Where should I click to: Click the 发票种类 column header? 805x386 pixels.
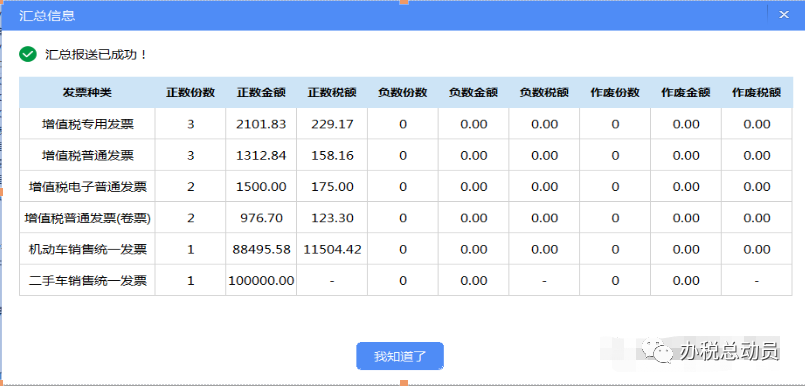pos(87,93)
